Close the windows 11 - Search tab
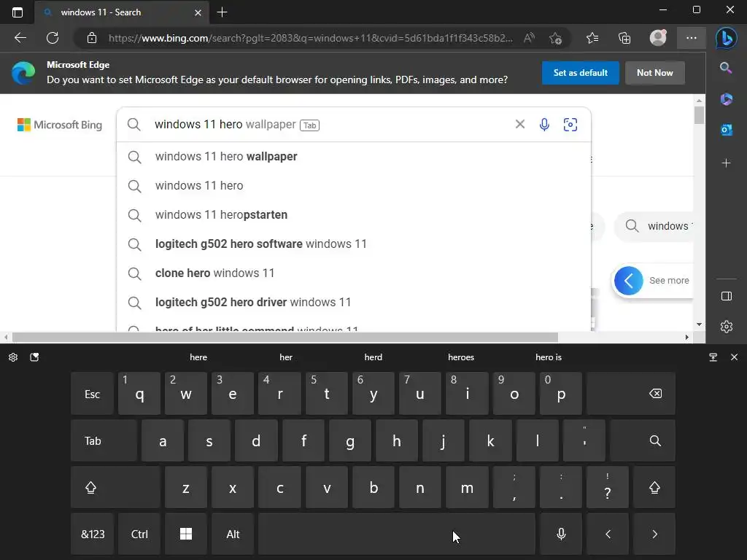Image resolution: width=747 pixels, height=560 pixels. click(198, 12)
